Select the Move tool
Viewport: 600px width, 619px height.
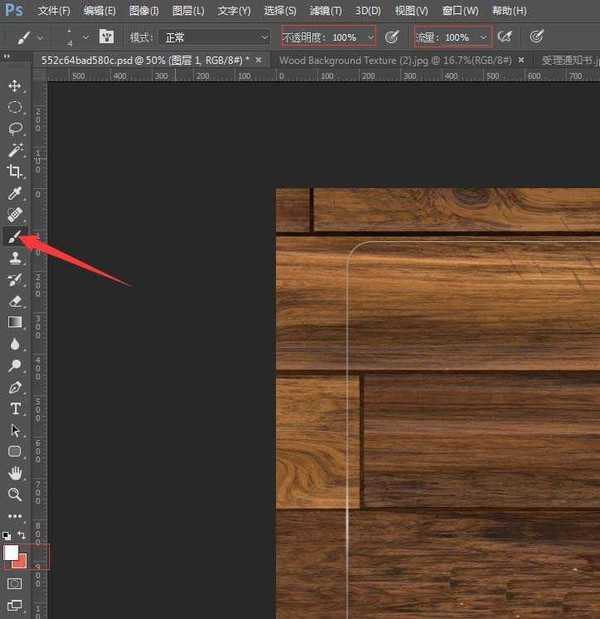click(x=15, y=86)
